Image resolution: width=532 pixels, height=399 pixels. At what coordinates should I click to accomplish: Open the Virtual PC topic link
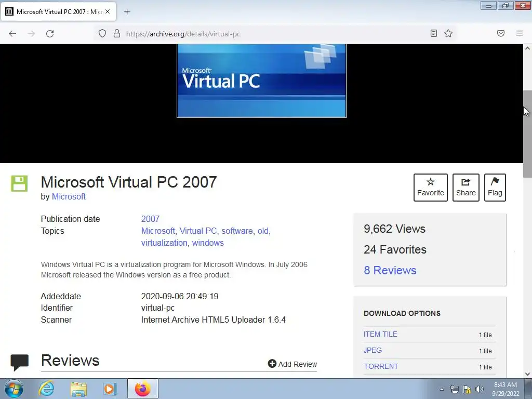tap(198, 231)
